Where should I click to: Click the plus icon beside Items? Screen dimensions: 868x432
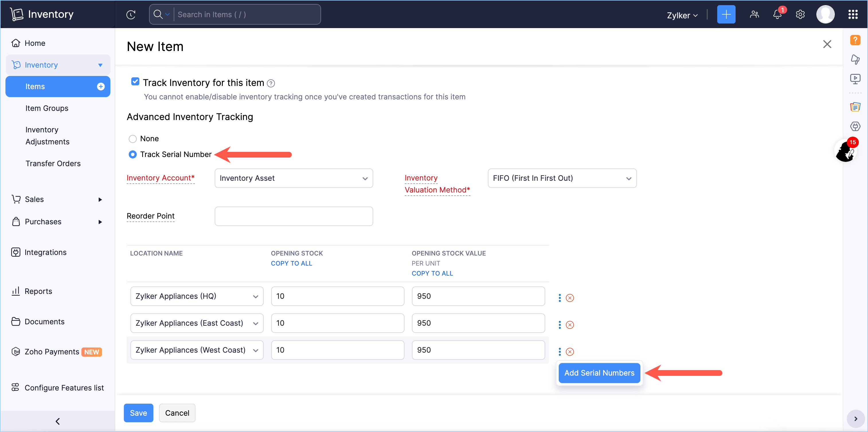[x=100, y=87]
